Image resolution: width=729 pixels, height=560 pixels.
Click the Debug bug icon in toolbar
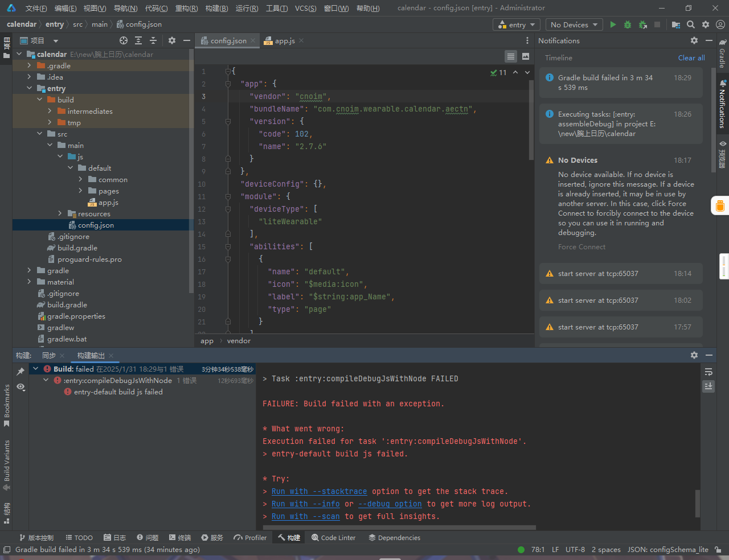[x=628, y=24]
